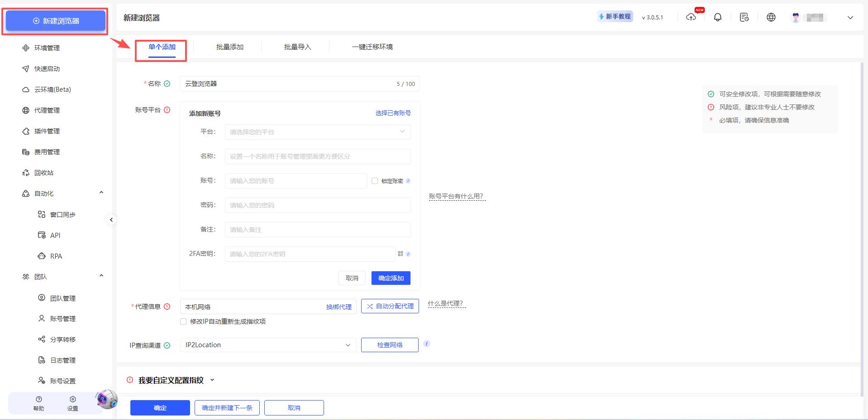
Task: Open 代理管理 in the left sidebar
Action: 47,110
